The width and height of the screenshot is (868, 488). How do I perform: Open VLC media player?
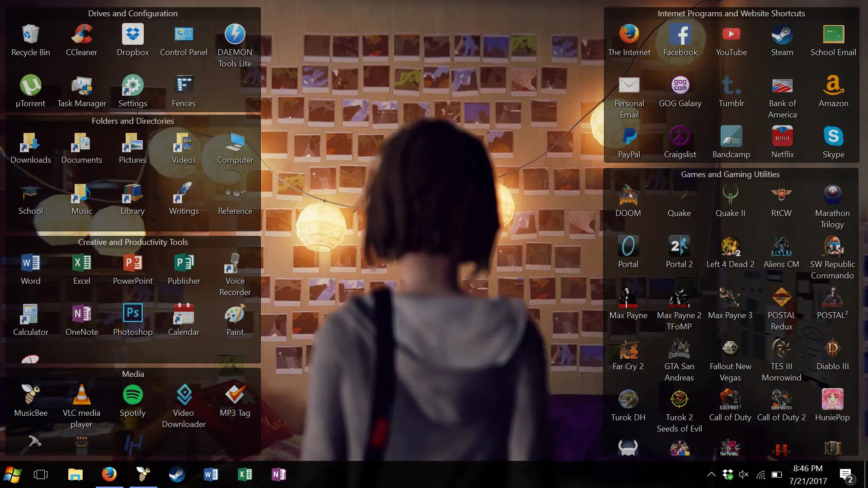coord(81,407)
